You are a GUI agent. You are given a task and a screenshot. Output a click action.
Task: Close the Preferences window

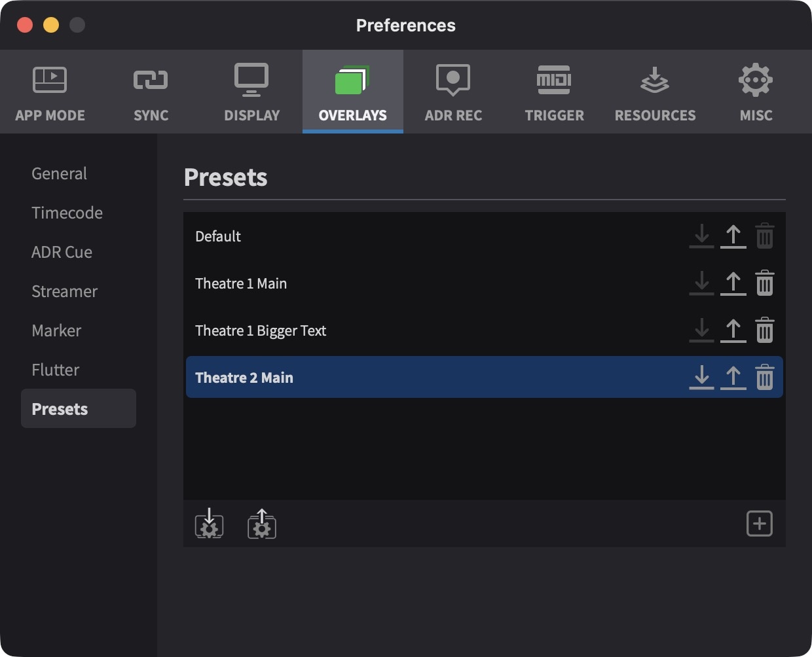click(x=25, y=25)
